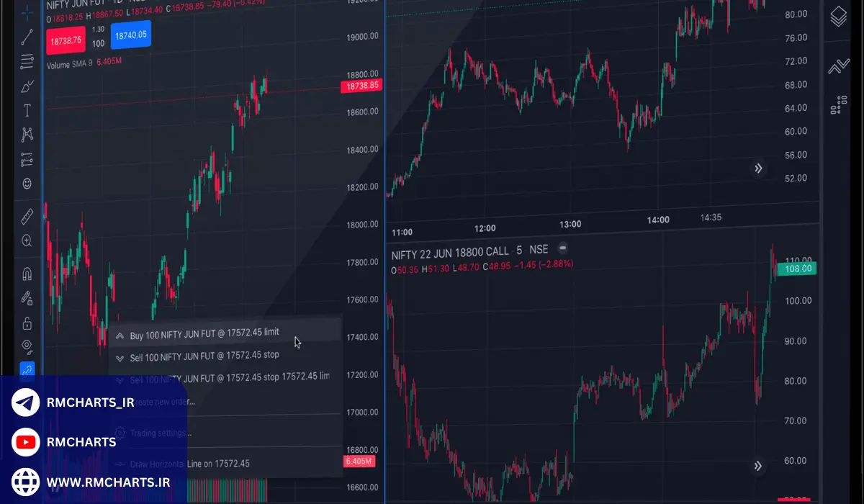
Task: Select the Text annotation tool
Action: (x=27, y=110)
